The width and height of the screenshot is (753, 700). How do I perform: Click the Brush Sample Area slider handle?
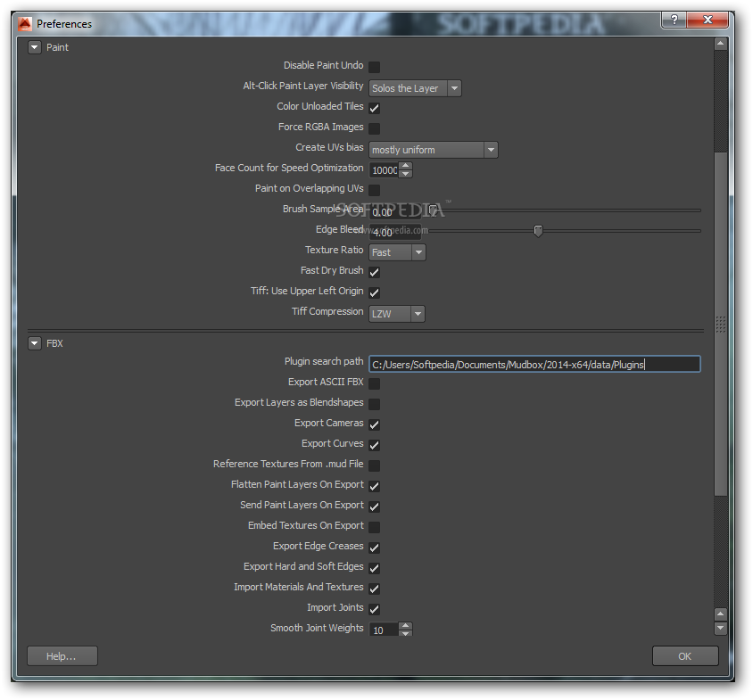point(433,210)
